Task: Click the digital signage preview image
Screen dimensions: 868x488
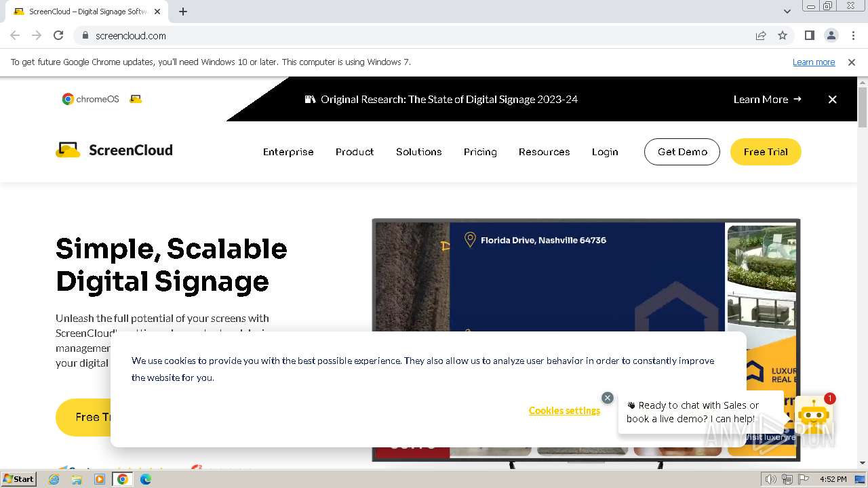Action: coord(586,274)
